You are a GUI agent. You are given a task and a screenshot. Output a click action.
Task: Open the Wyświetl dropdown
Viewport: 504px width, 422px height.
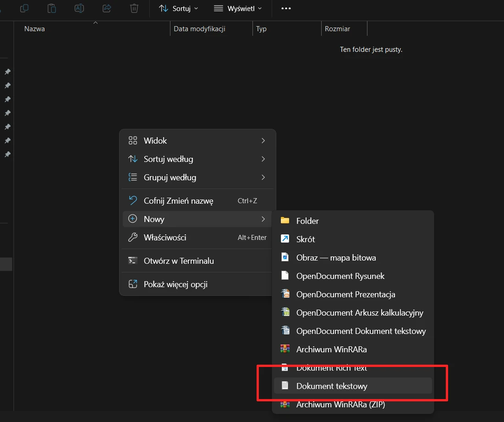238,8
